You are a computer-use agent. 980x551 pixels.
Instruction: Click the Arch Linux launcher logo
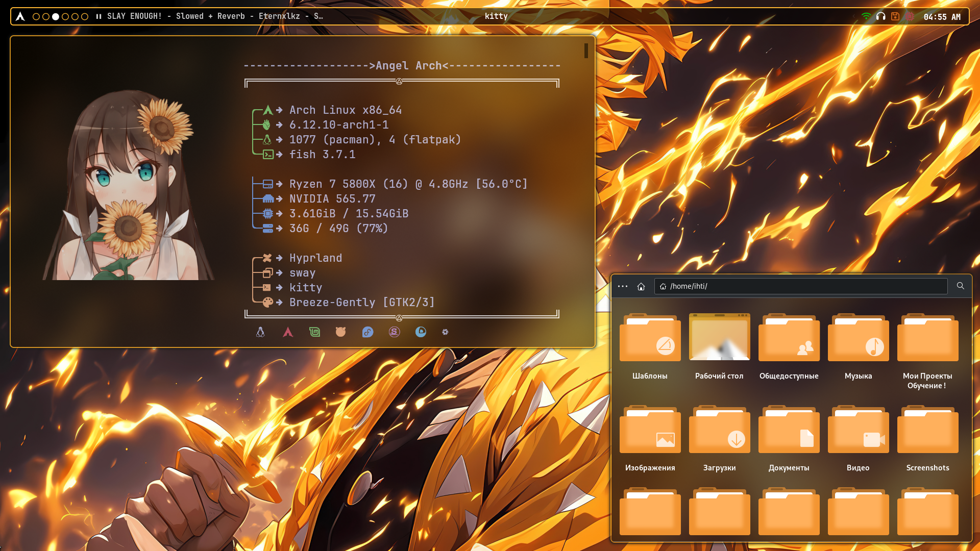[x=20, y=16]
